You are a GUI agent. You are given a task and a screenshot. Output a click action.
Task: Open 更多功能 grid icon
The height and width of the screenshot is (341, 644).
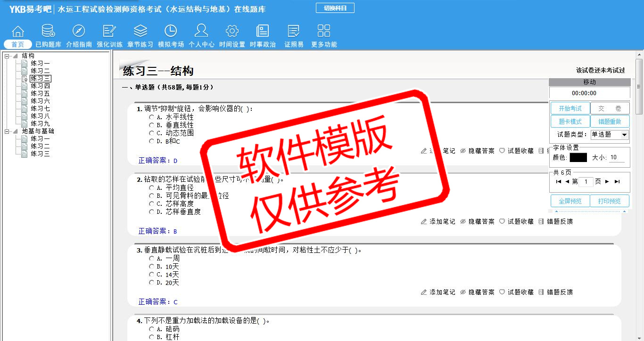coord(324,32)
